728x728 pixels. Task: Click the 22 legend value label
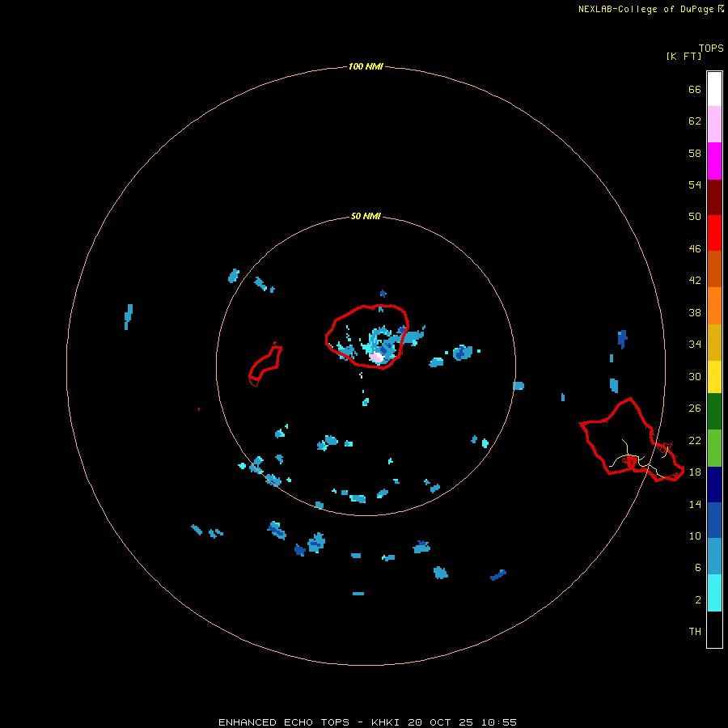695,440
